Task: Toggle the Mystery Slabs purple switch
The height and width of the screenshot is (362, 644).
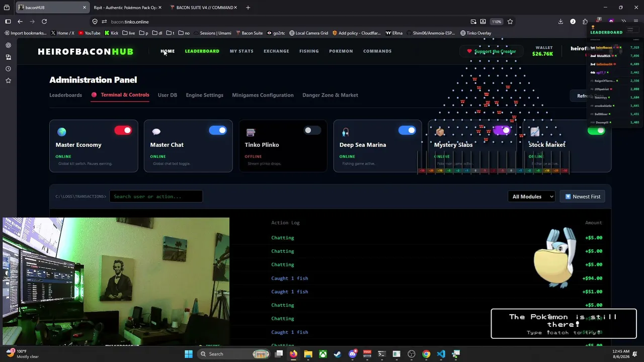Action: [x=501, y=131]
